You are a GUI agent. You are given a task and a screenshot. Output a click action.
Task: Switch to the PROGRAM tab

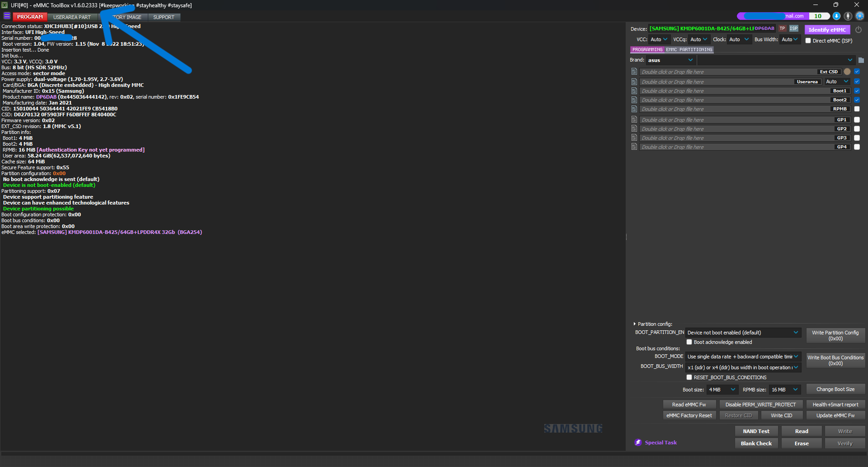coord(30,17)
